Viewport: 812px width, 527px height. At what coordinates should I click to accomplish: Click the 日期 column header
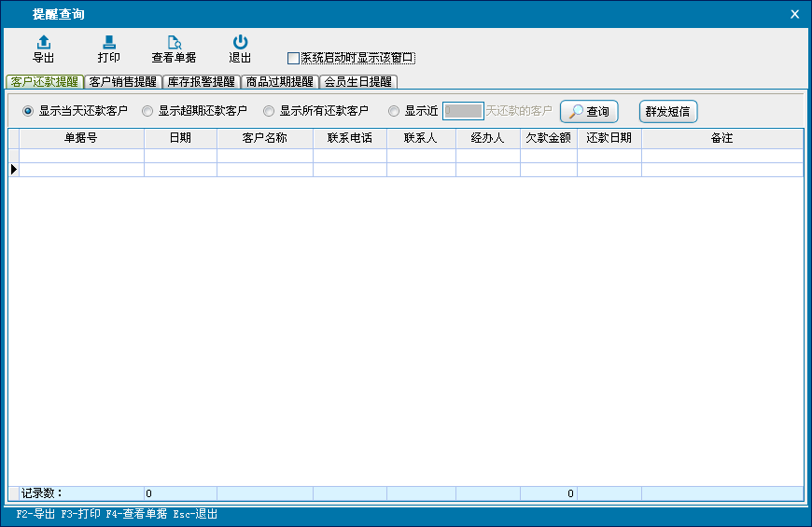tap(180, 138)
